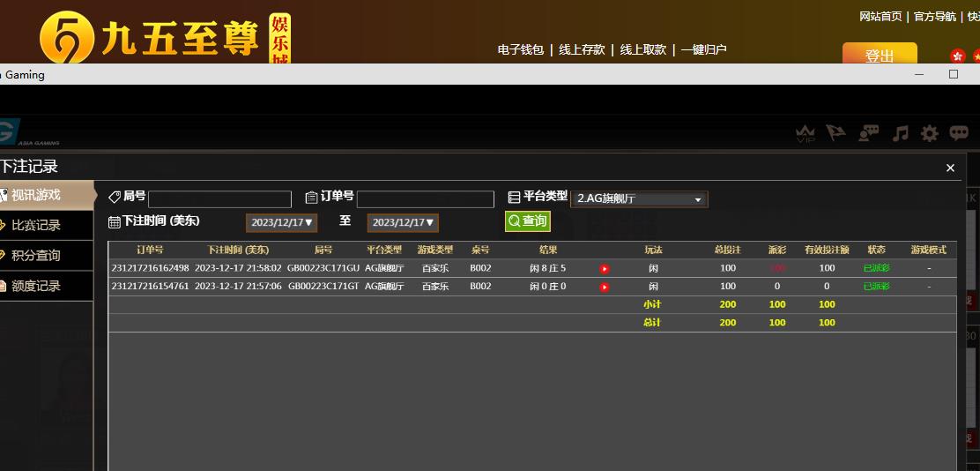Click the 有效投注额 column header

click(x=827, y=250)
